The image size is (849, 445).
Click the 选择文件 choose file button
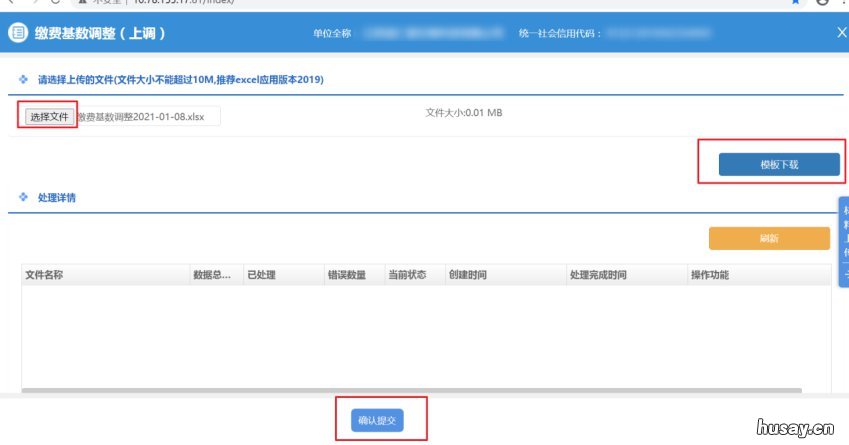[49, 116]
